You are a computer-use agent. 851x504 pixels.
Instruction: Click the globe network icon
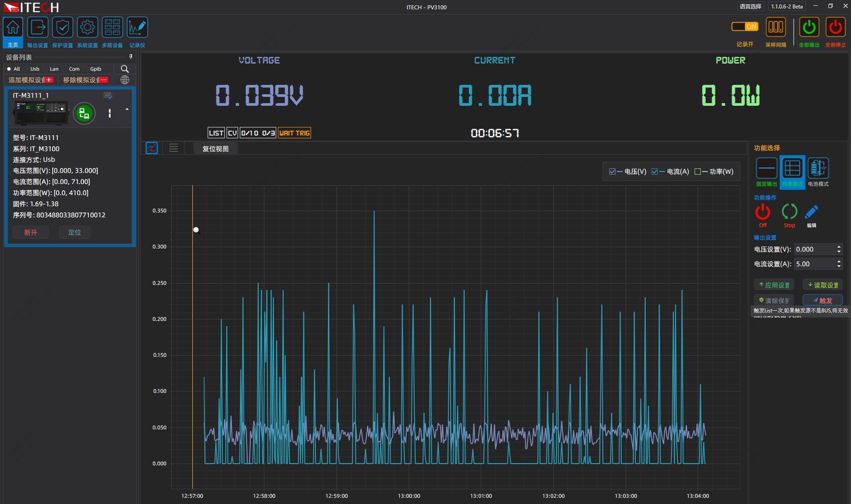point(125,80)
